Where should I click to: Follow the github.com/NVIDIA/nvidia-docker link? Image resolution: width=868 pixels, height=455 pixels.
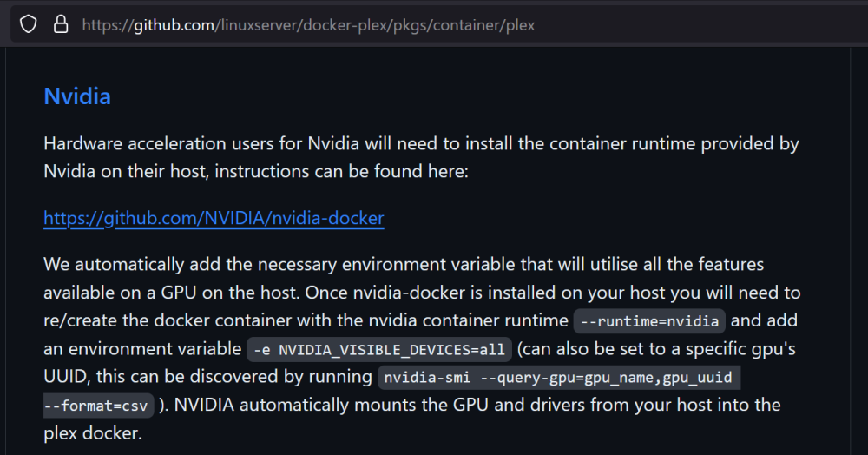214,218
